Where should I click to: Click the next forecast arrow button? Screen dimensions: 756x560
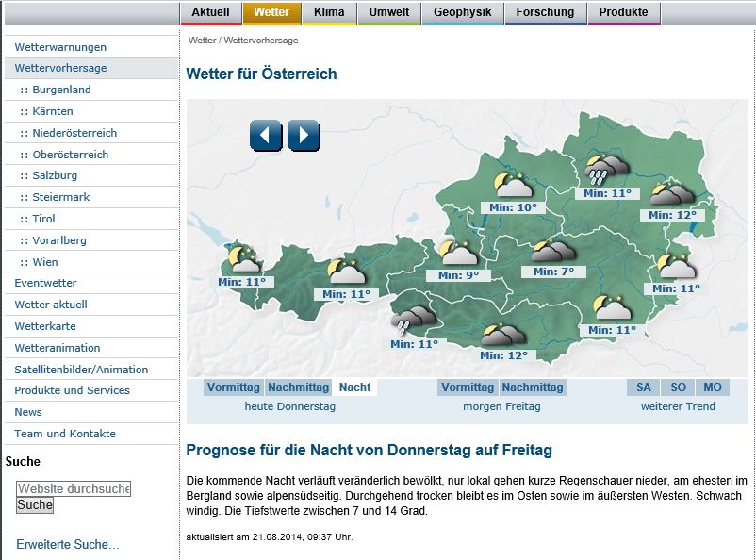tap(304, 136)
